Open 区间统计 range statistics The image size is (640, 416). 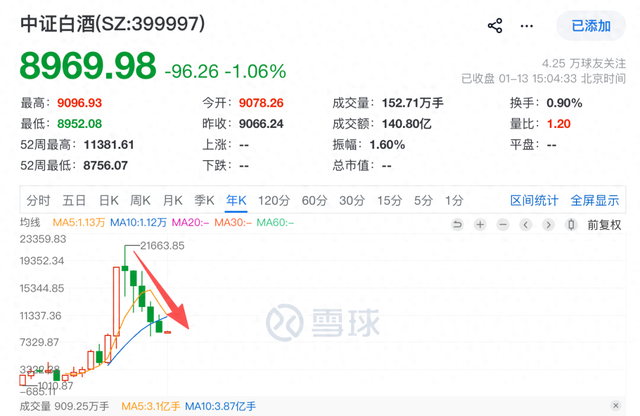(534, 200)
